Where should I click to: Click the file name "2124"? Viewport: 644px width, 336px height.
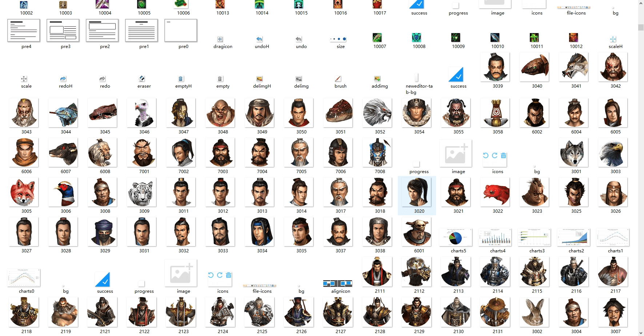coord(223,332)
